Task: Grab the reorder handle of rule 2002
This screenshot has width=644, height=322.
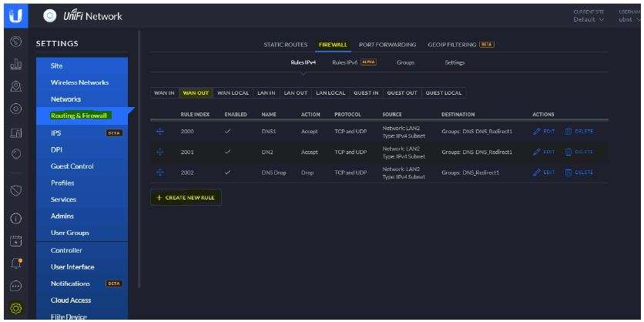Action: tap(160, 173)
